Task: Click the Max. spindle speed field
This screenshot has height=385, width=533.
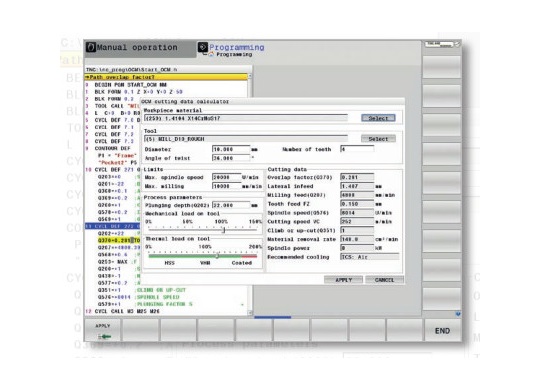Action: click(x=226, y=177)
